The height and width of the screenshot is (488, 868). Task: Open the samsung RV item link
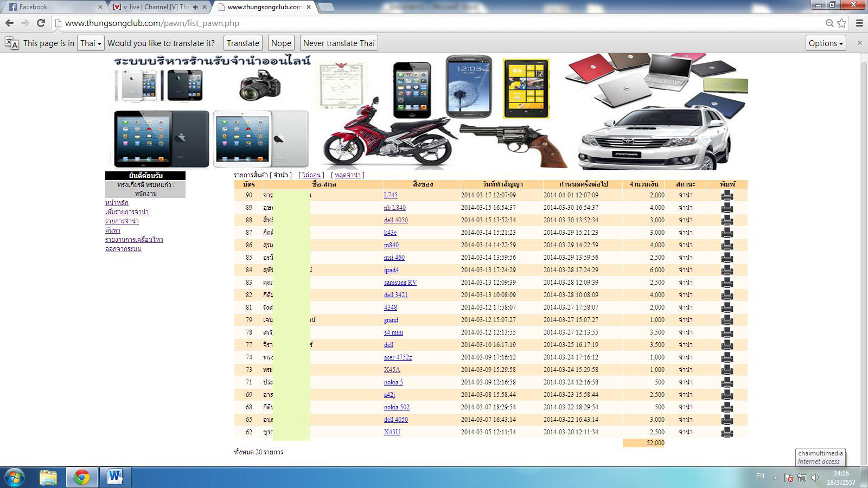400,282
